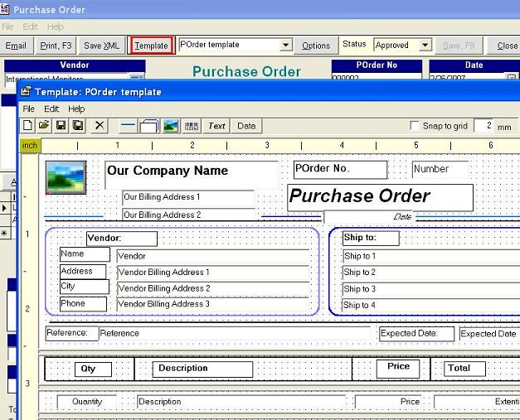
Task: Select the Name label box
Action: point(85,254)
